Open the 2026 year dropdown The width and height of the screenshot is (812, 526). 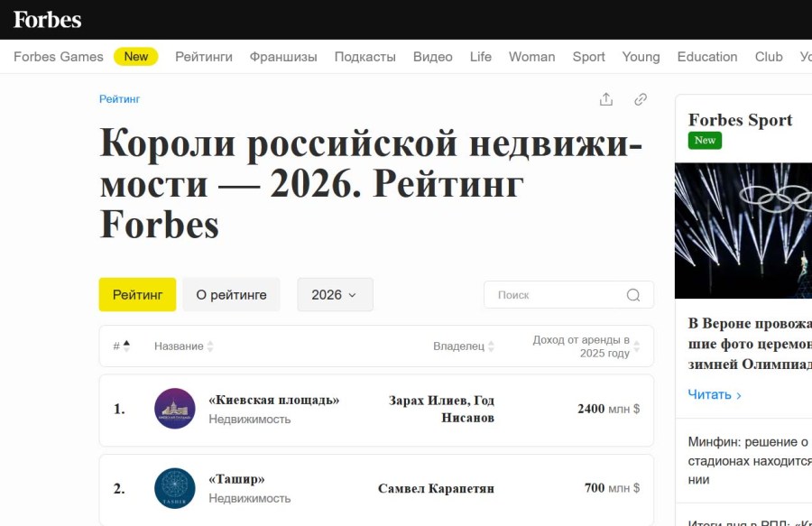335,295
